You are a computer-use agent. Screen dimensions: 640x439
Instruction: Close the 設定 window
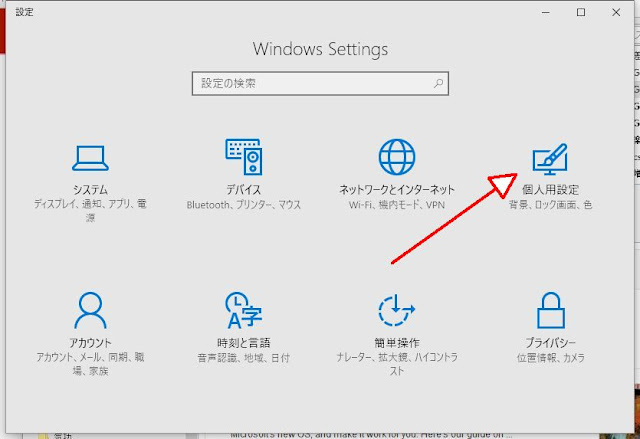[616, 13]
